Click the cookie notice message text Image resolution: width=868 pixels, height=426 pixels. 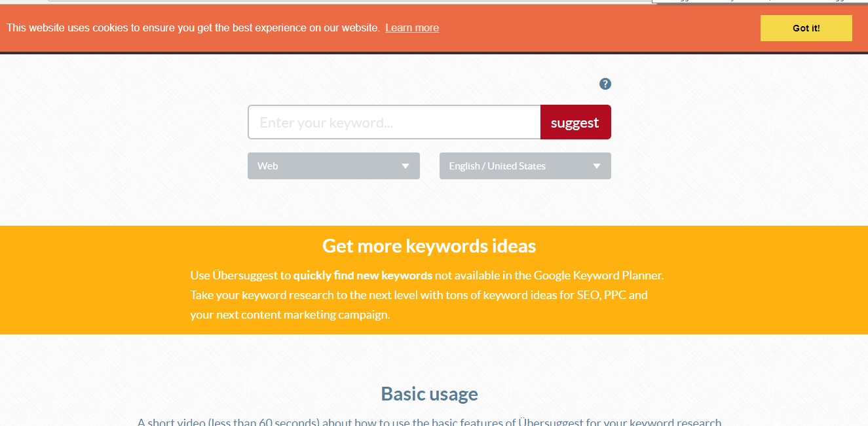pyautogui.click(x=193, y=27)
